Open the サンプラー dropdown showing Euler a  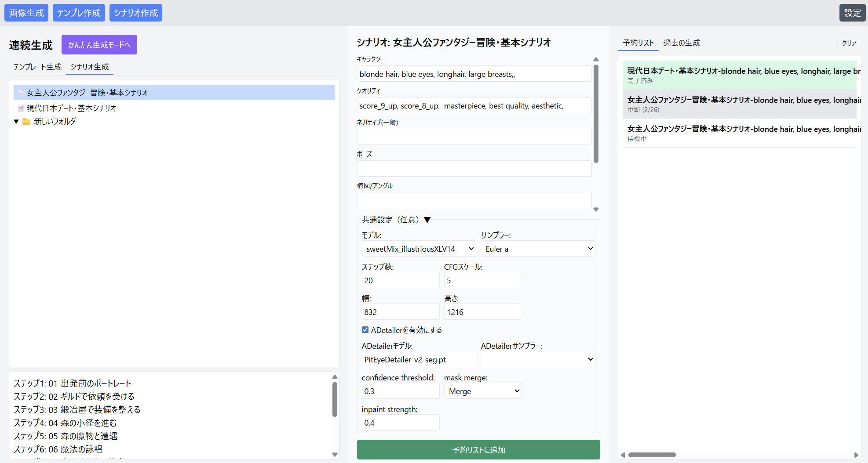538,249
